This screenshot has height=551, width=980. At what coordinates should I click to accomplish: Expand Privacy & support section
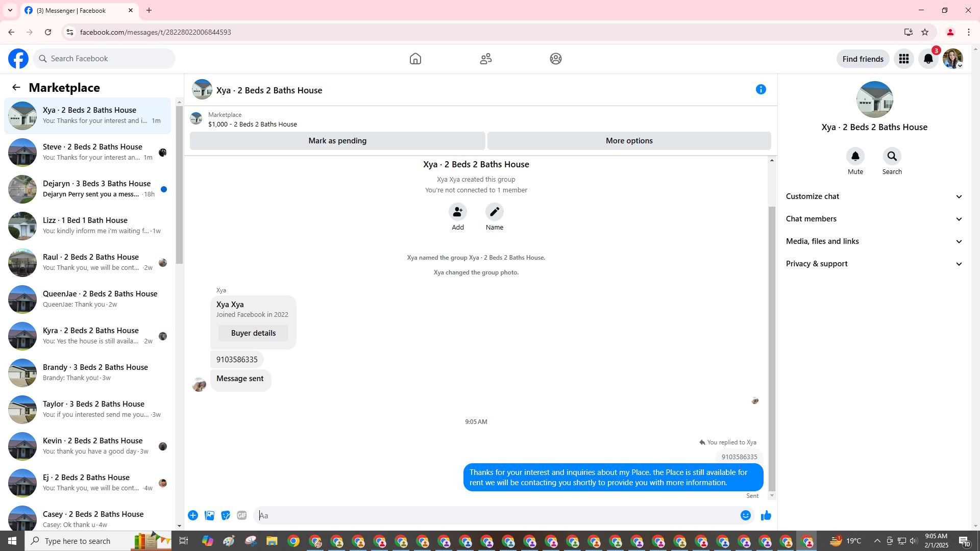tap(874, 264)
